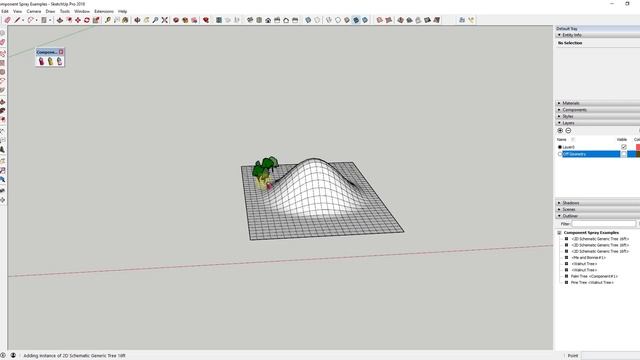Screen dimensions: 640x360
Task: Select the Scale tool
Action: (x=96, y=20)
